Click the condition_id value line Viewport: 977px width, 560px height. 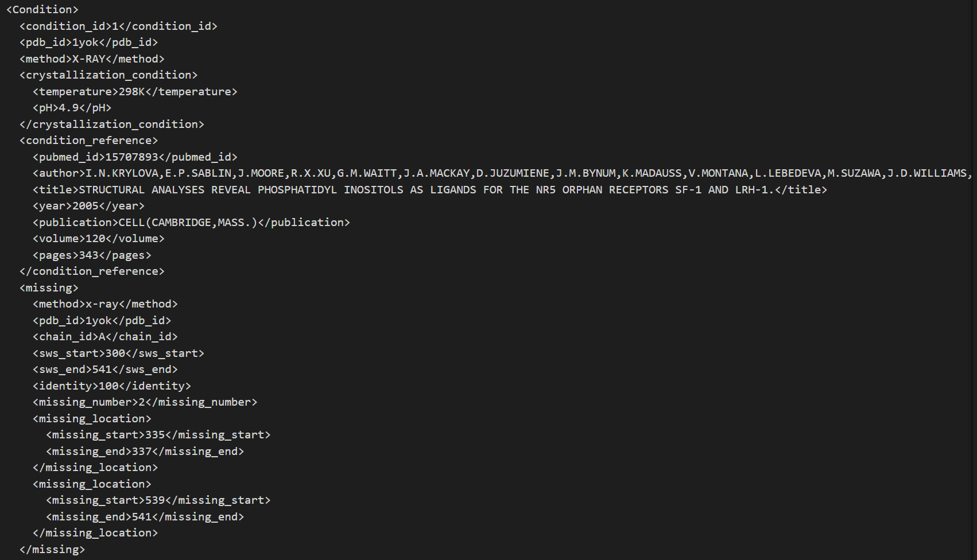(x=118, y=26)
